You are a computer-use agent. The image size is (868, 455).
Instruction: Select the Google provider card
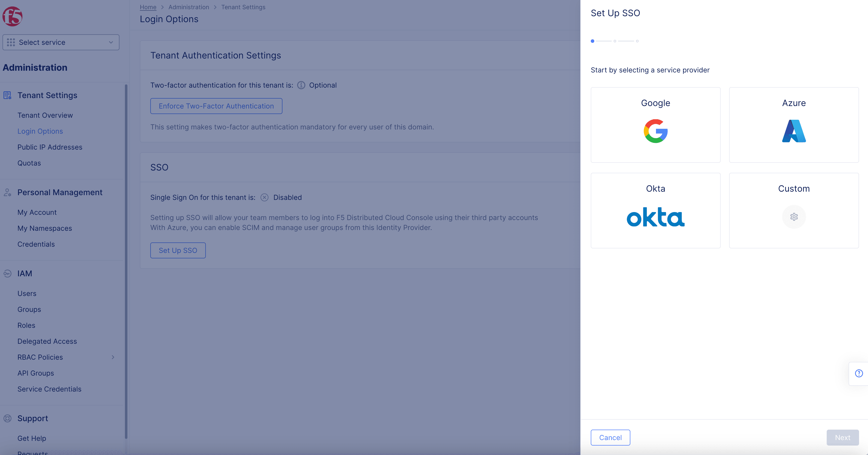pyautogui.click(x=656, y=125)
